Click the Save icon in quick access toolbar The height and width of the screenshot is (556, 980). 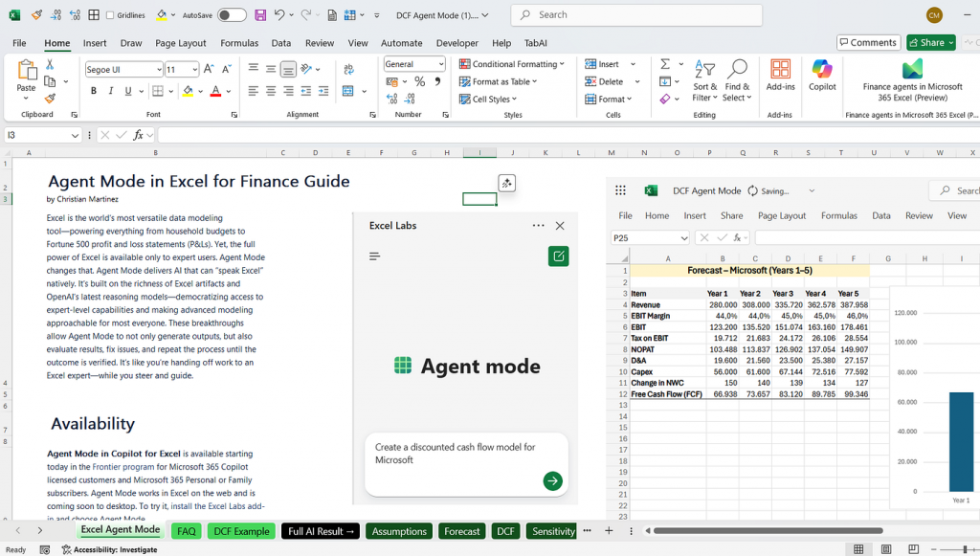[x=260, y=15]
